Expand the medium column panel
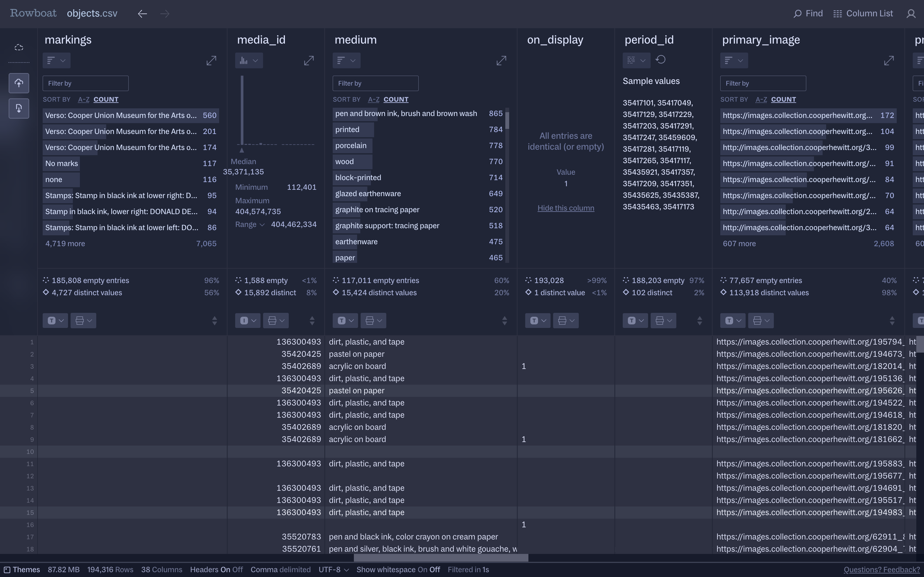This screenshot has height=577, width=924. point(501,61)
